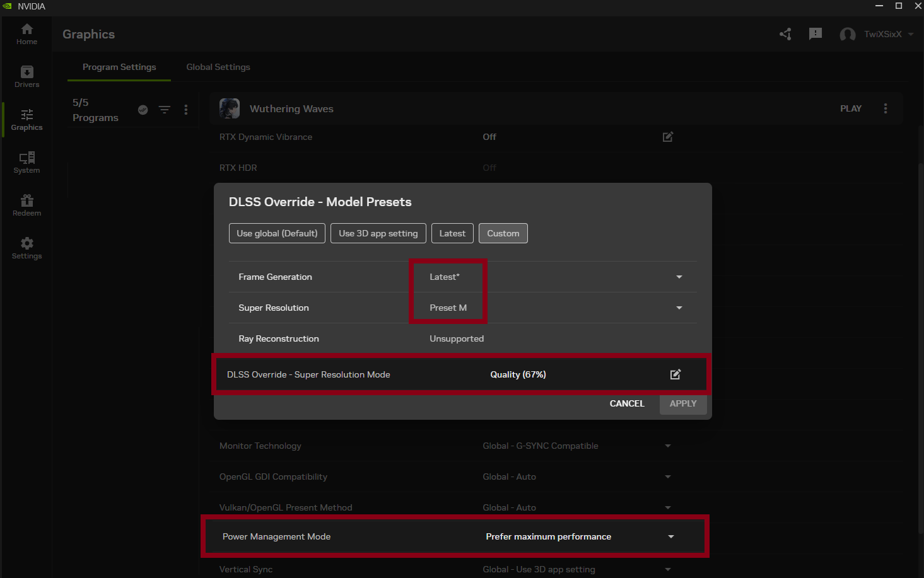Edit DLSS Override Super Resolution Mode
Viewport: 924px width, 578px height.
[x=675, y=374]
